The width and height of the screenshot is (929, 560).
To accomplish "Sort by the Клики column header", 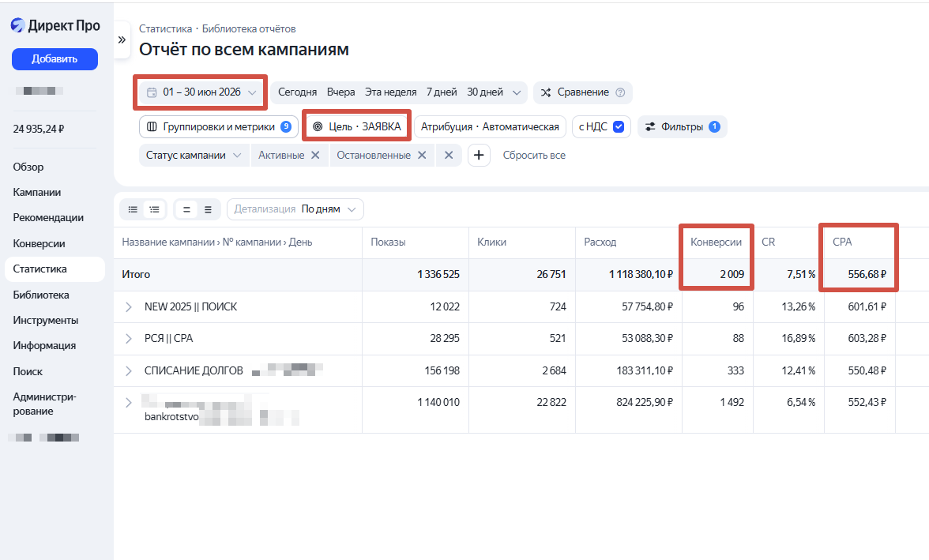I will tap(491, 242).
